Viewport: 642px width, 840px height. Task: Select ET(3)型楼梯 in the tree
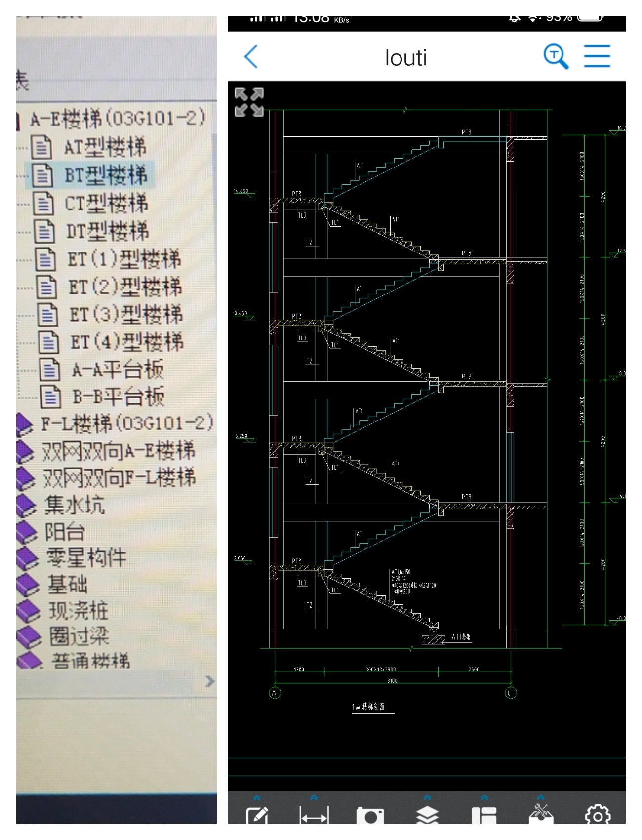(x=126, y=314)
